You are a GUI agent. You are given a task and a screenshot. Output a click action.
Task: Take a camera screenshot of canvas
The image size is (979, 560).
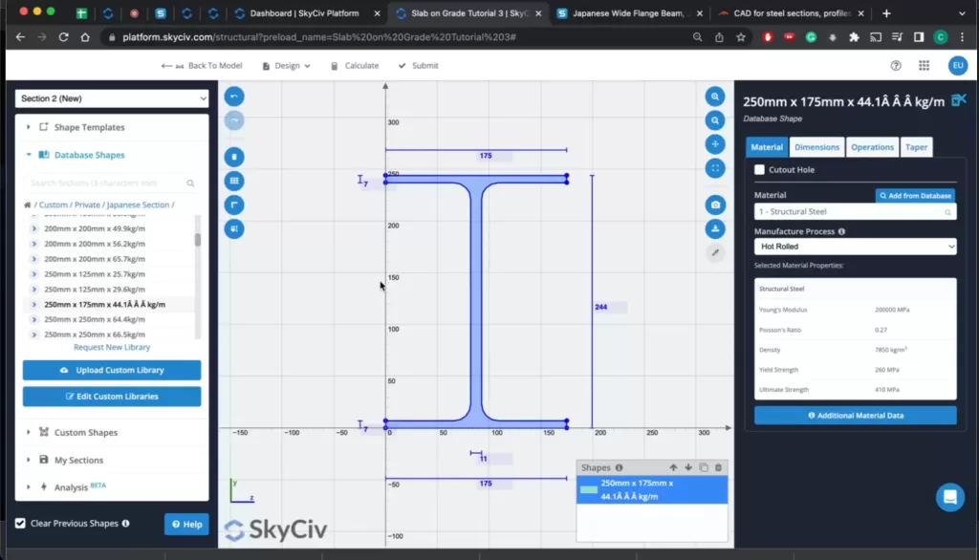715,205
